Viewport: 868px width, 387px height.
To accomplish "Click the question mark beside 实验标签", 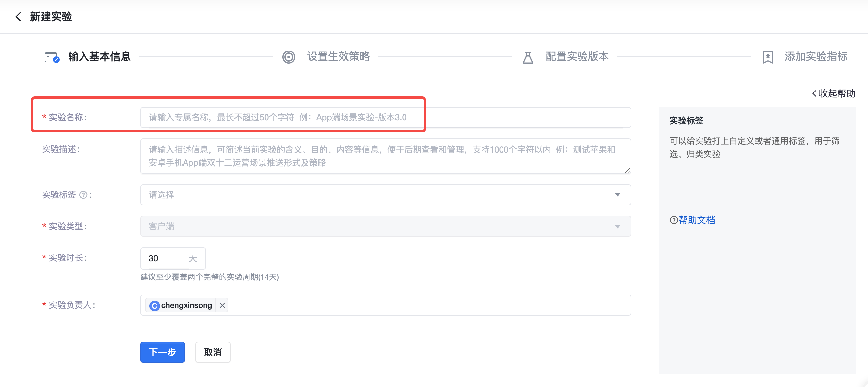I will (x=83, y=195).
